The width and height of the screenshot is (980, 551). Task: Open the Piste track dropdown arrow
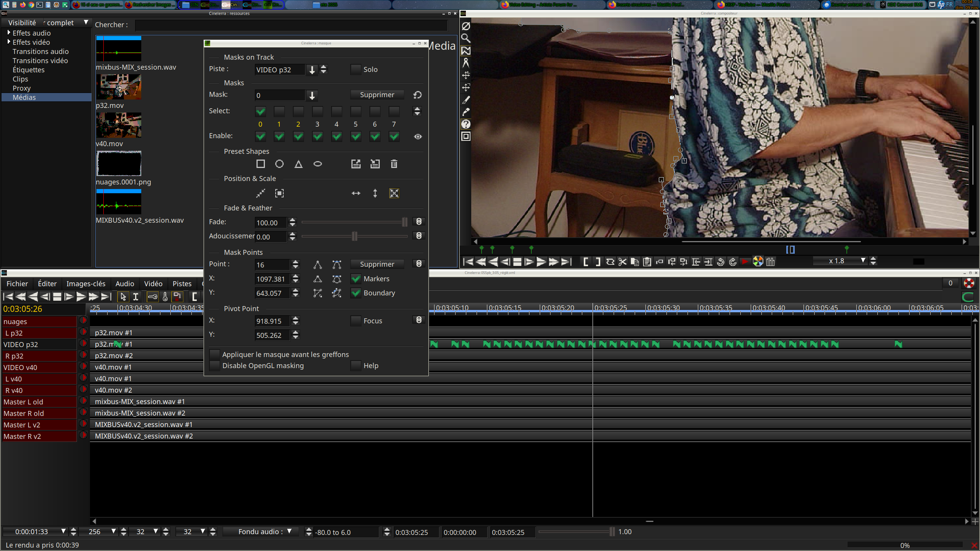[x=312, y=70]
